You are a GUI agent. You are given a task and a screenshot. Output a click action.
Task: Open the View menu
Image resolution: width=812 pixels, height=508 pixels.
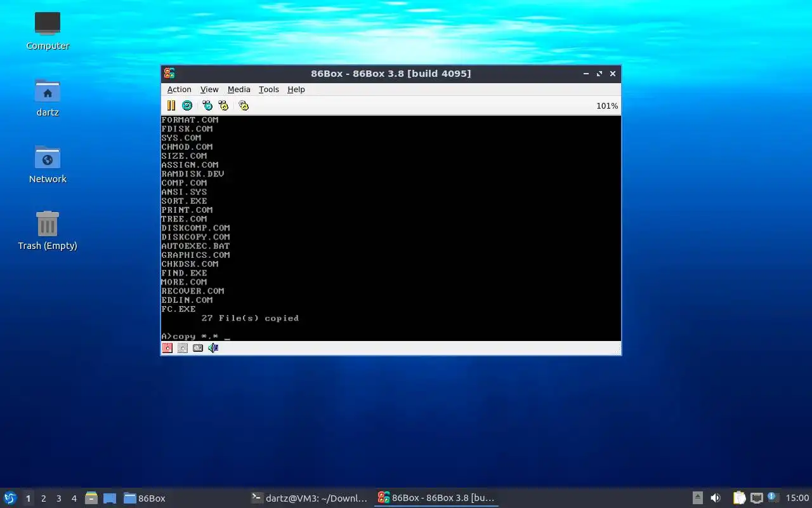point(209,90)
